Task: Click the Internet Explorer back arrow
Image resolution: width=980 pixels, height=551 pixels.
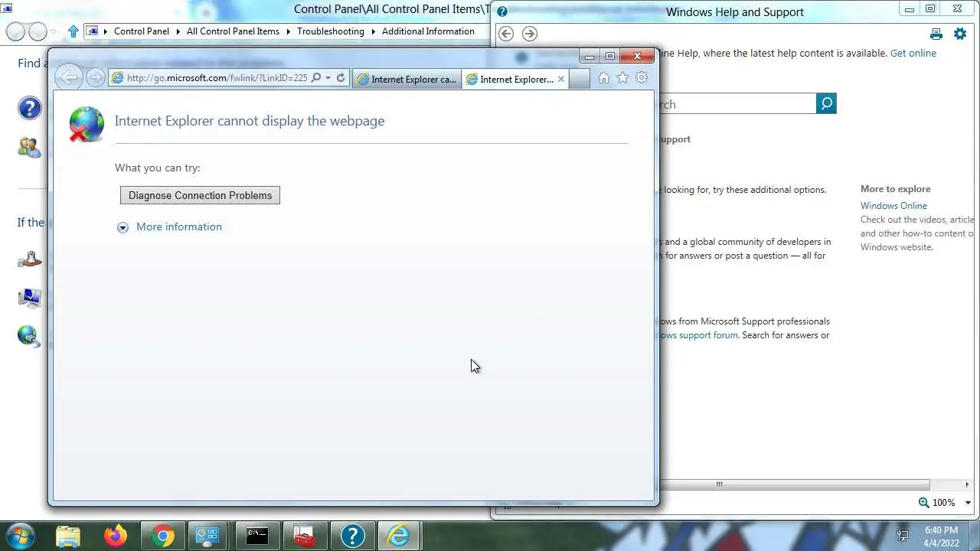Action: point(69,77)
